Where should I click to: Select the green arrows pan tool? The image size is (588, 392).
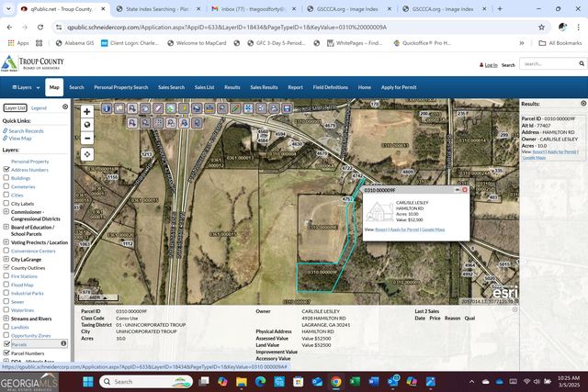click(x=171, y=108)
